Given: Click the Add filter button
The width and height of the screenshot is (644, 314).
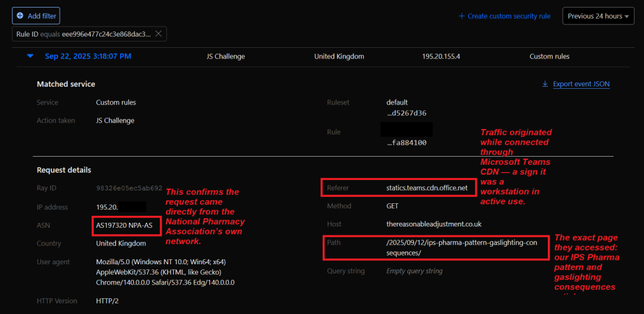Looking at the screenshot, I should pyautogui.click(x=36, y=16).
